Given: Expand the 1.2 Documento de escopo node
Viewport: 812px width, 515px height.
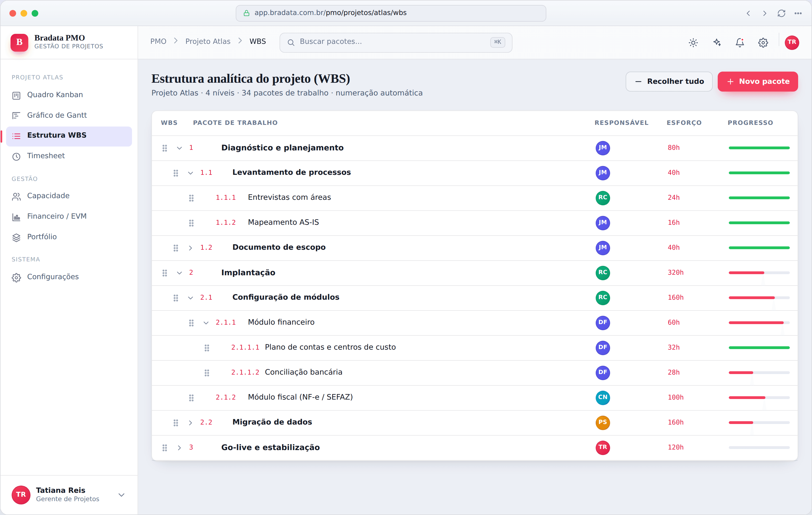Looking at the screenshot, I should [x=191, y=248].
